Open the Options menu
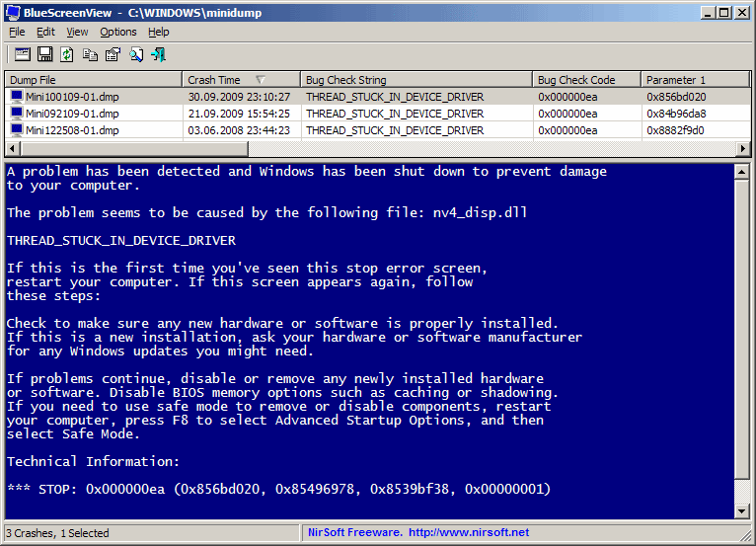 pyautogui.click(x=118, y=32)
